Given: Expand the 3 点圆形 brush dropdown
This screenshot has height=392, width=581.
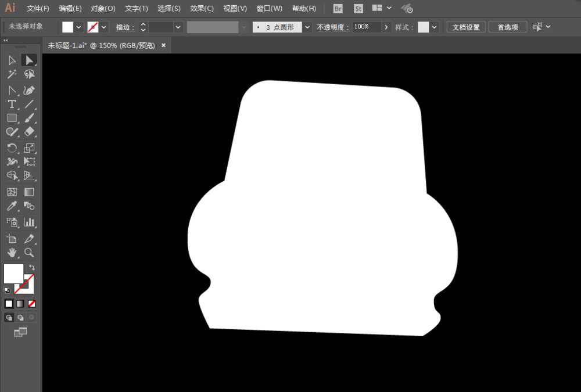Looking at the screenshot, I should click(x=307, y=27).
